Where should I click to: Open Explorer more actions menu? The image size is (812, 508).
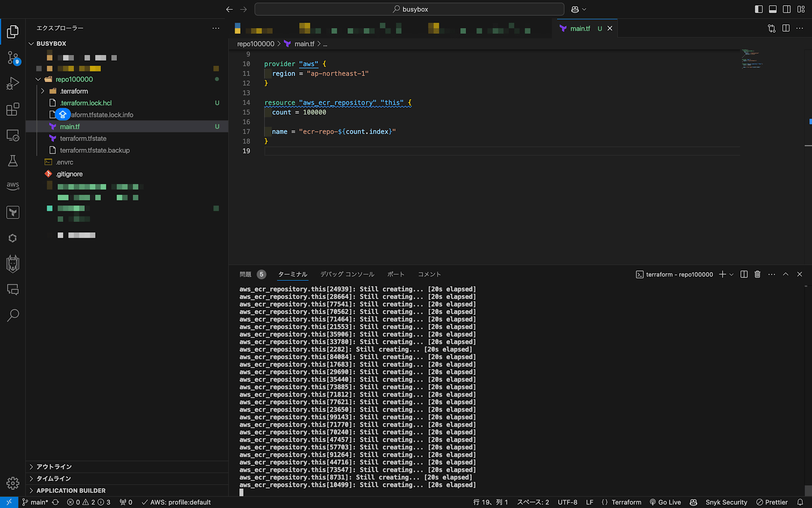(216, 28)
